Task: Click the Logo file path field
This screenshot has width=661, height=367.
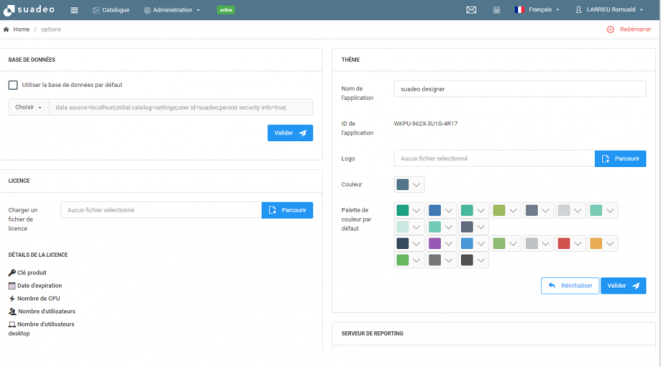Action: coord(494,159)
